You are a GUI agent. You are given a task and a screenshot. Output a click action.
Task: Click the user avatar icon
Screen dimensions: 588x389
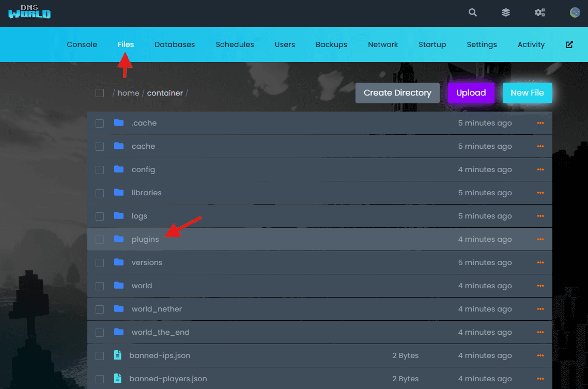(x=575, y=13)
